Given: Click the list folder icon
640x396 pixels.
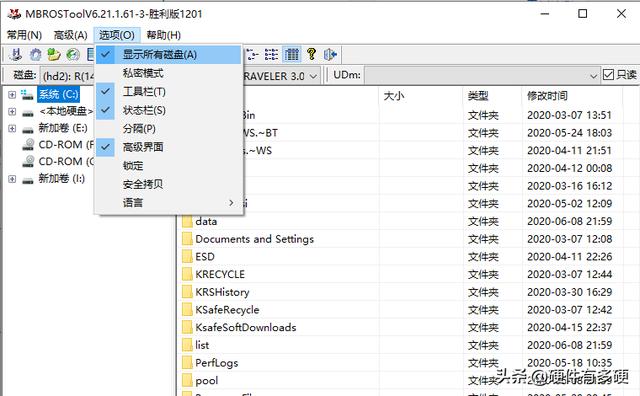Looking at the screenshot, I should tap(187, 345).
